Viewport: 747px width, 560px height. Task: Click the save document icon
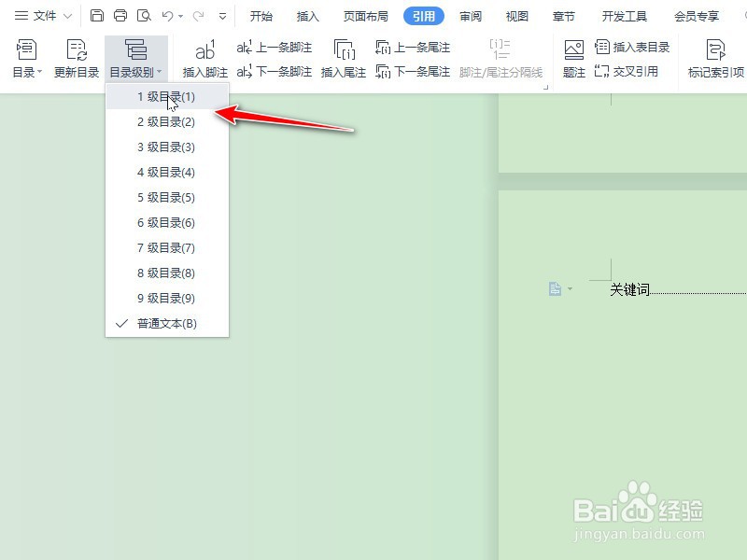[x=97, y=16]
